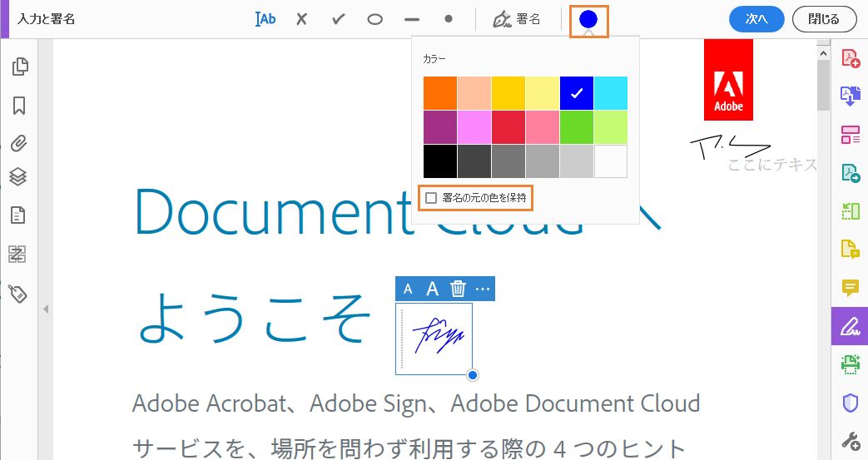The height and width of the screenshot is (460, 868).
Task: Open the 署名 (Sign) tool
Action: [517, 19]
